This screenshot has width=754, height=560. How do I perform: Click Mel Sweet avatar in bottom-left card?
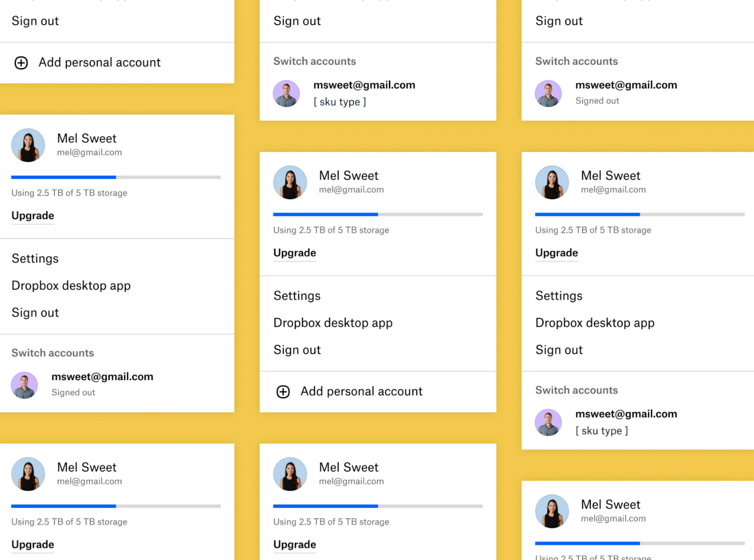point(28,474)
